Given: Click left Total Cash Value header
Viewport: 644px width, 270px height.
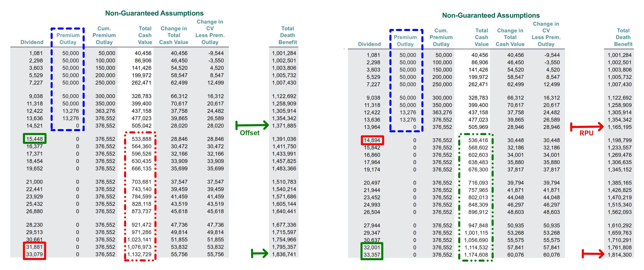Looking at the screenshot, I should tap(145, 35).
